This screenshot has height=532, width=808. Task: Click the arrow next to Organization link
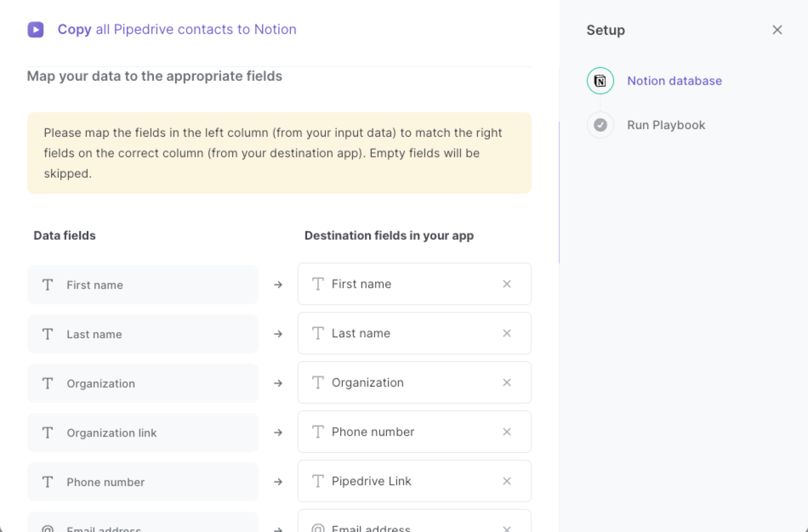[x=278, y=433]
